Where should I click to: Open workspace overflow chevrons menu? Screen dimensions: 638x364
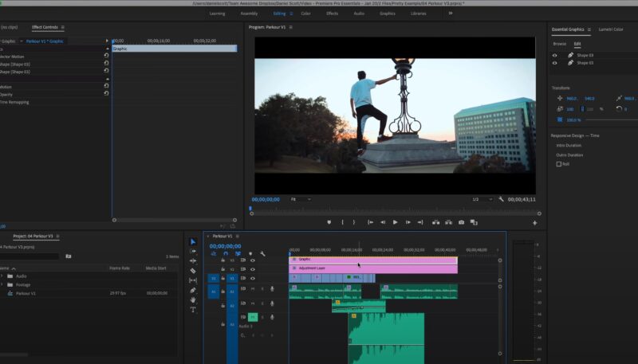451,13
